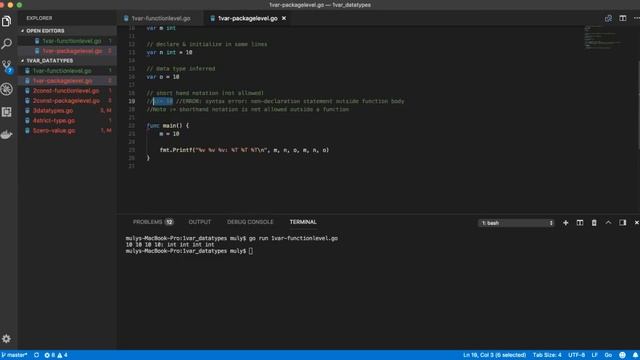The image size is (640, 360).
Task: Open the Source Control view
Action: (7, 66)
